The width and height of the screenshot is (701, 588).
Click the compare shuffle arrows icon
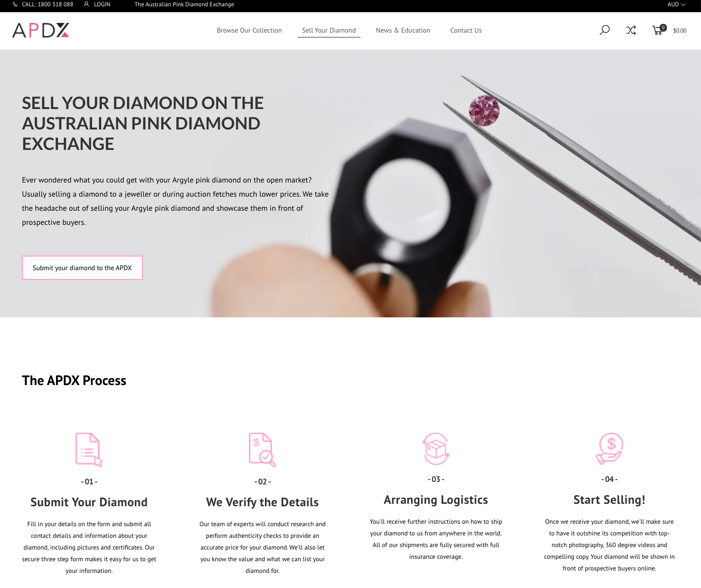631,30
